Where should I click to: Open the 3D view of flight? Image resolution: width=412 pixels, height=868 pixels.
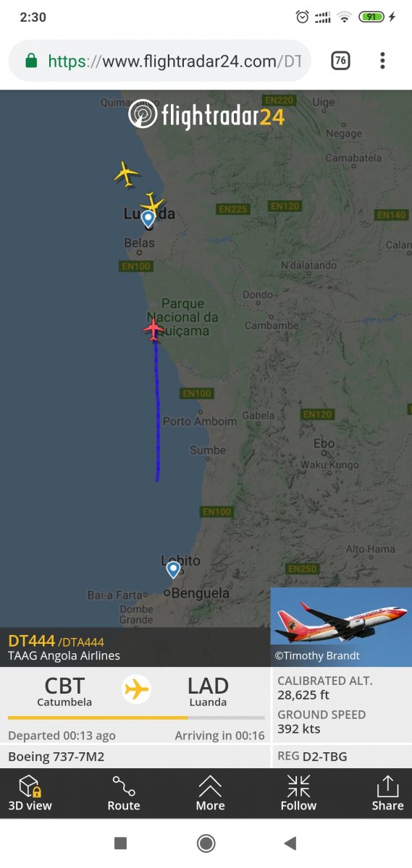30,793
